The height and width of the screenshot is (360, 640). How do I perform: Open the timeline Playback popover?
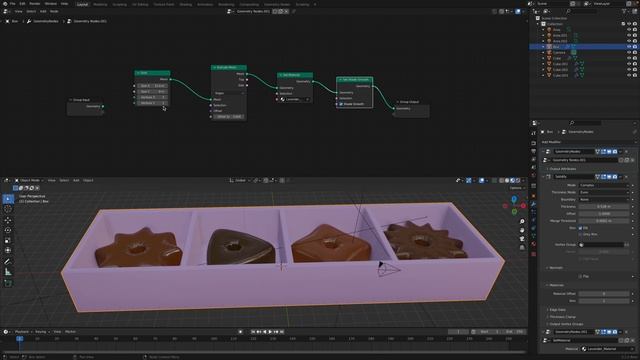tap(23, 332)
